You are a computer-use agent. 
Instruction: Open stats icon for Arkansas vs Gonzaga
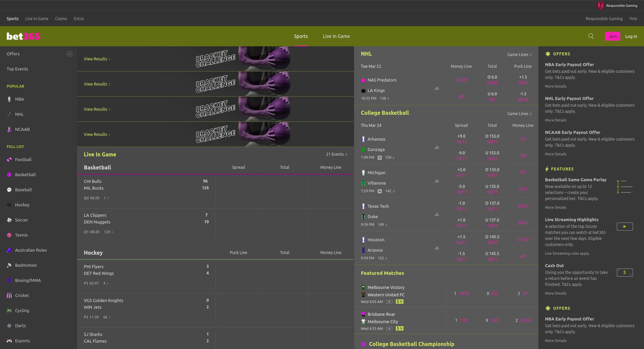[437, 147]
